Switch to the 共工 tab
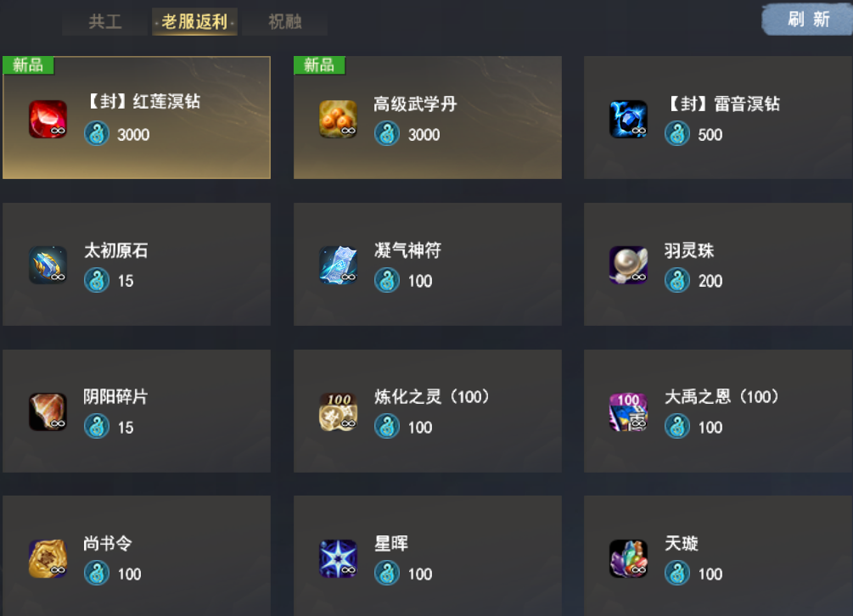853x616 pixels. [105, 22]
